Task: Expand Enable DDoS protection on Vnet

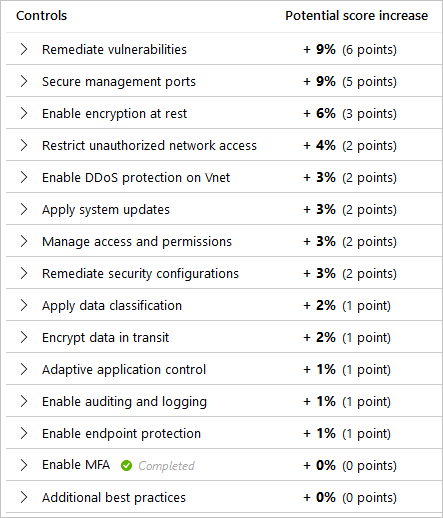Action: [24, 177]
